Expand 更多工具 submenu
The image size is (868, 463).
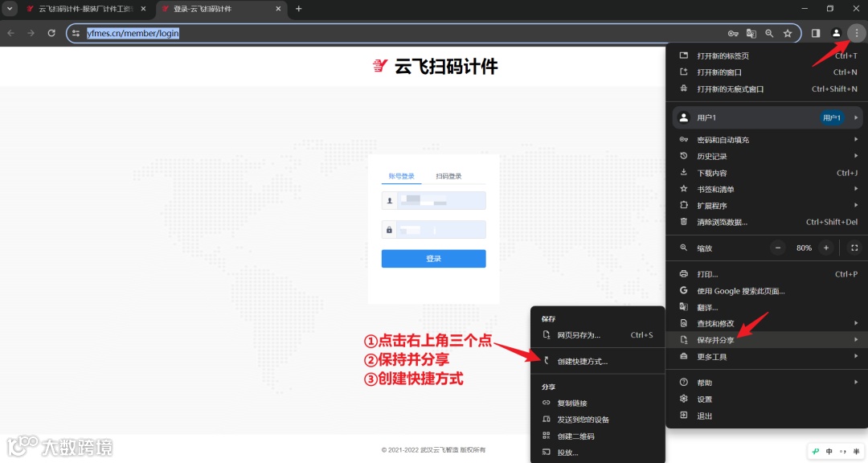click(768, 357)
